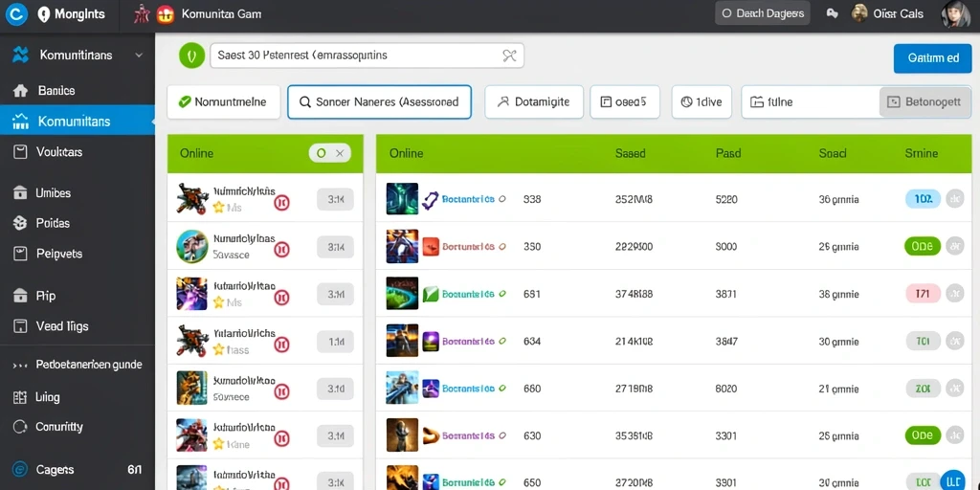This screenshot has height=490, width=980.
Task: Select the Umibes shop icon
Action: point(20,192)
